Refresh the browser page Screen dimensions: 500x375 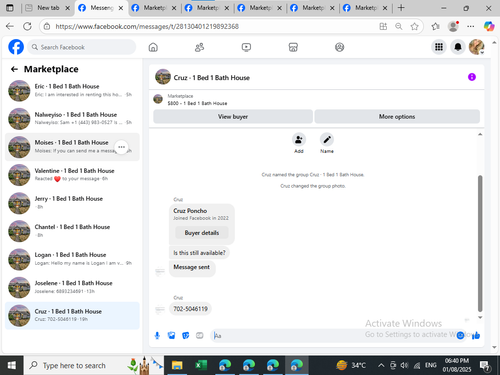coord(27,26)
